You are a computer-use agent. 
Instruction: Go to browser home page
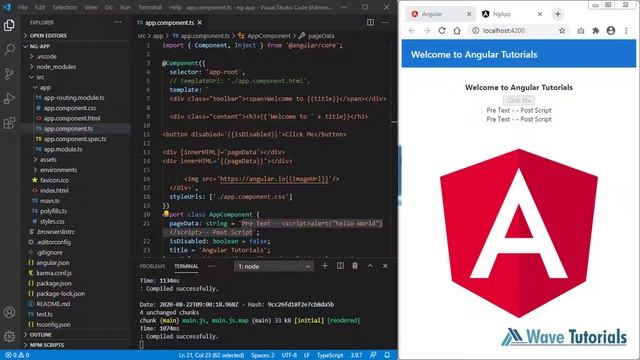click(457, 31)
